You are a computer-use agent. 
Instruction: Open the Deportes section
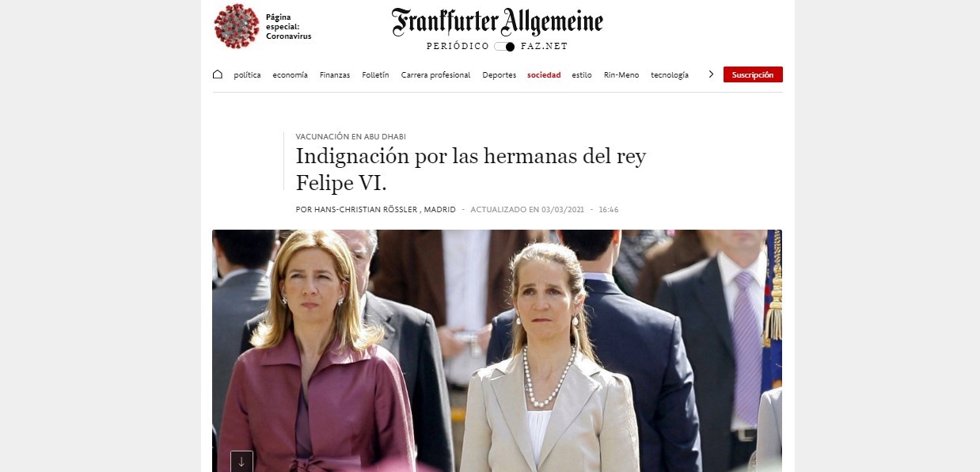click(499, 75)
